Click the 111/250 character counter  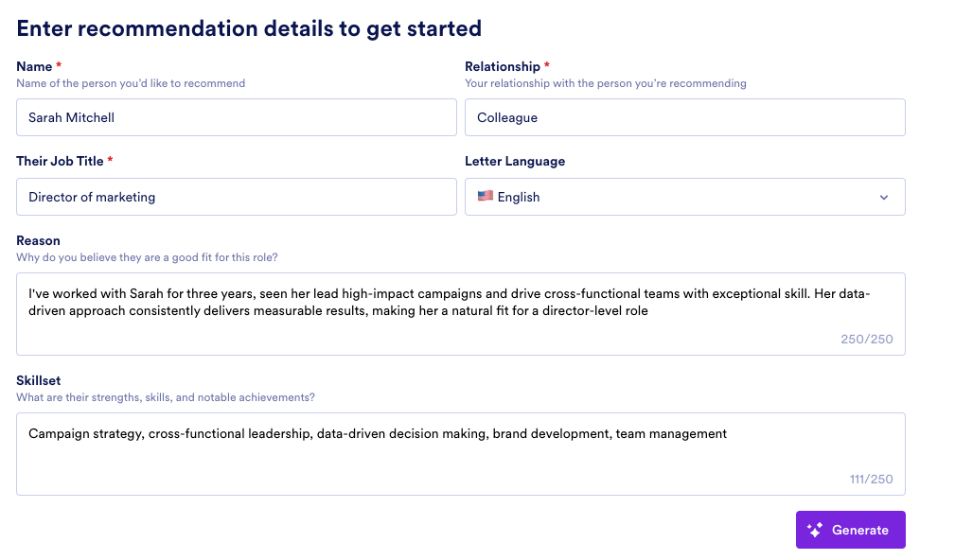tap(870, 479)
